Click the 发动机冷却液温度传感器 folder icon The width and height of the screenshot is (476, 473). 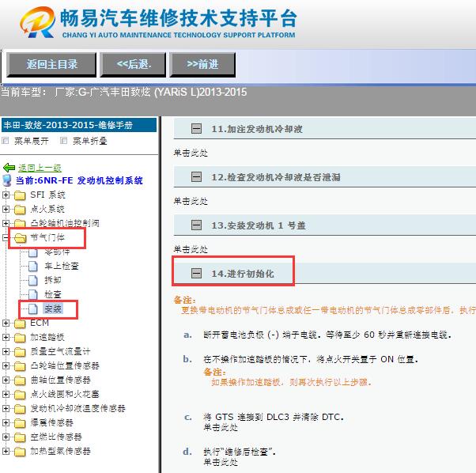point(20,409)
